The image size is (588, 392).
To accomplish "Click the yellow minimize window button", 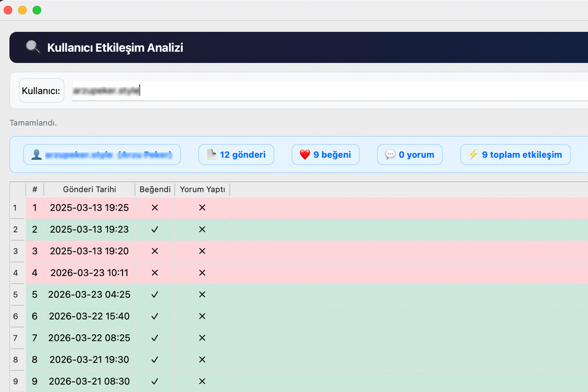I will tap(22, 10).
